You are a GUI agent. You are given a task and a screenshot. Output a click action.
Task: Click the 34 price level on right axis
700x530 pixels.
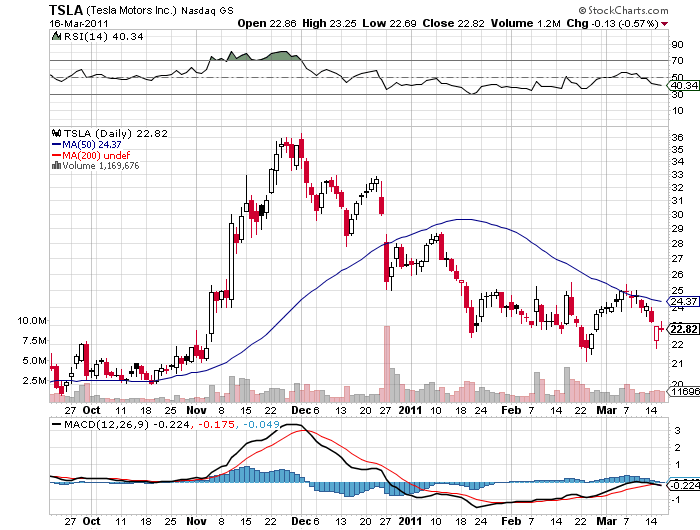click(x=677, y=161)
